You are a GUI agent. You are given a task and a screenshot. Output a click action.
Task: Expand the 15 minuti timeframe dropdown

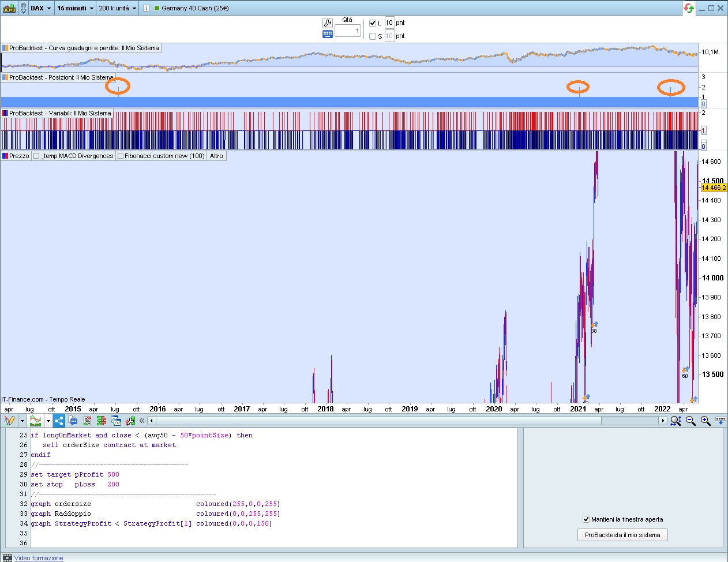tap(75, 8)
